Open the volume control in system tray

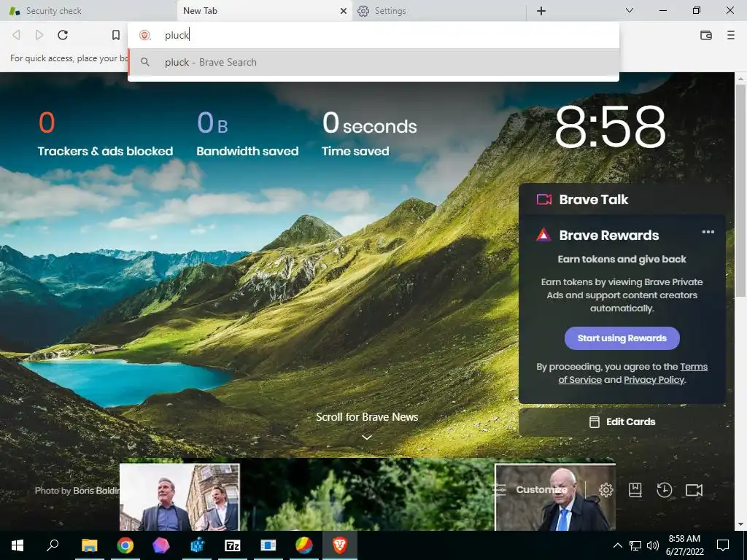(x=653, y=545)
